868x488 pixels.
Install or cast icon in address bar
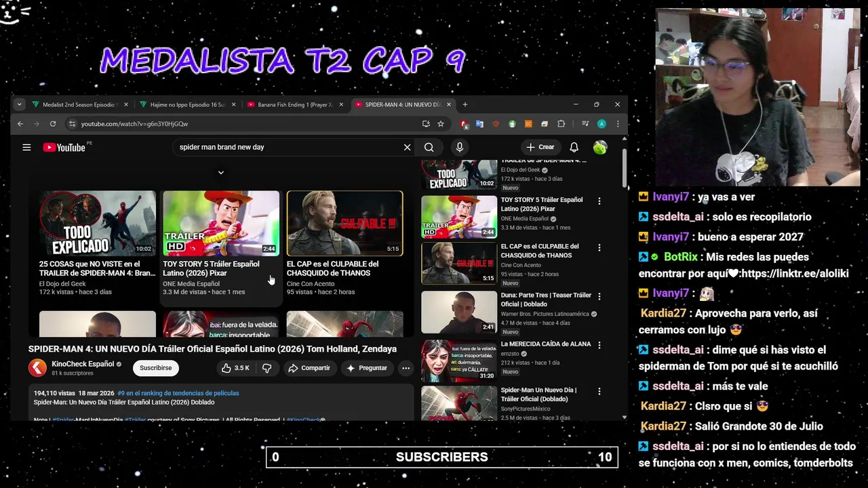coord(426,124)
